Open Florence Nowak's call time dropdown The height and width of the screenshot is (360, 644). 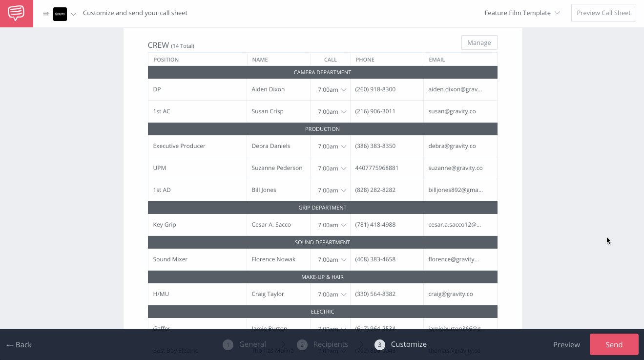point(331,259)
